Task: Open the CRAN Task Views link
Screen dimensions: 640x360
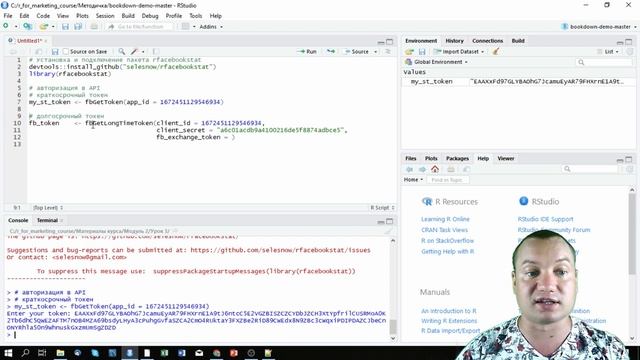Action: click(444, 230)
